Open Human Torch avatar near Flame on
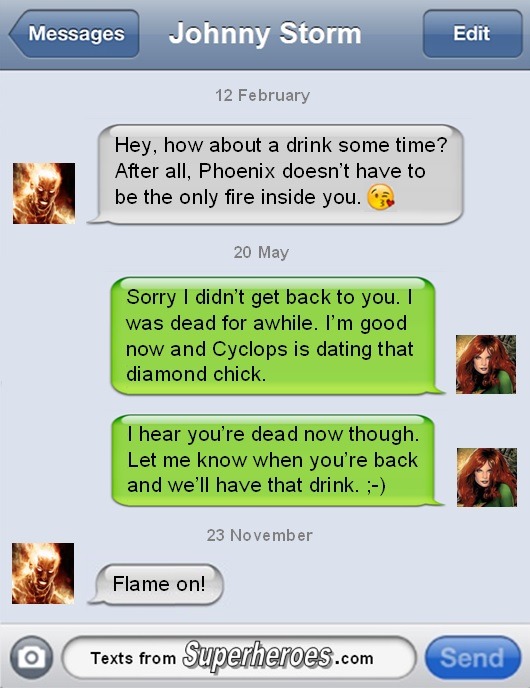The image size is (530, 688). (43, 573)
